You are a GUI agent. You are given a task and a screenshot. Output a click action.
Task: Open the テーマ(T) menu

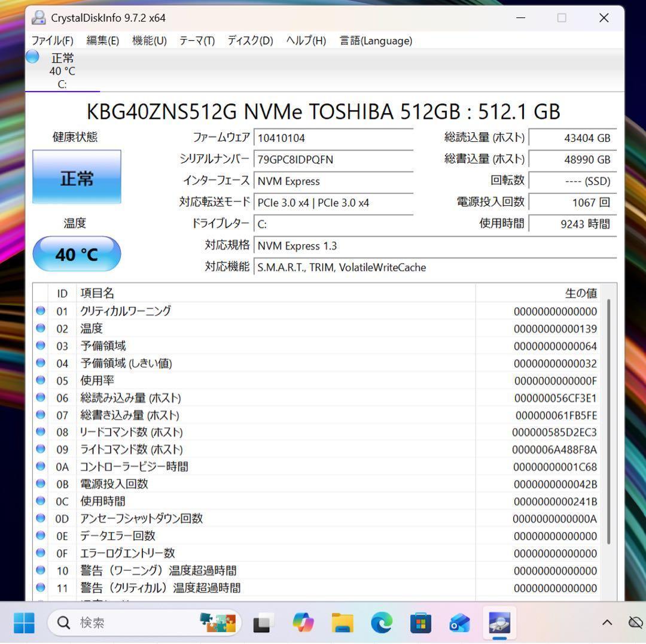(196, 41)
